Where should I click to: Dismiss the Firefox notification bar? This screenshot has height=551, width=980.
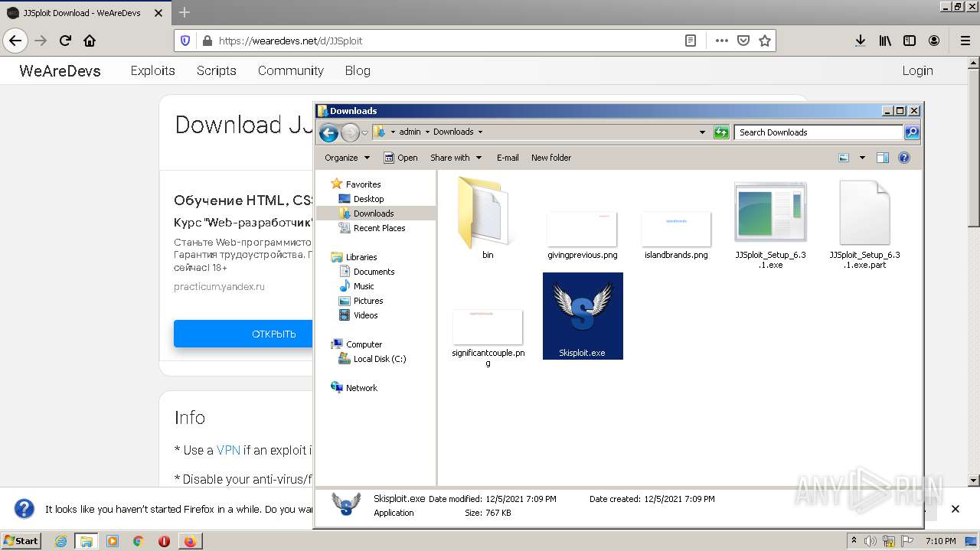[x=955, y=509]
